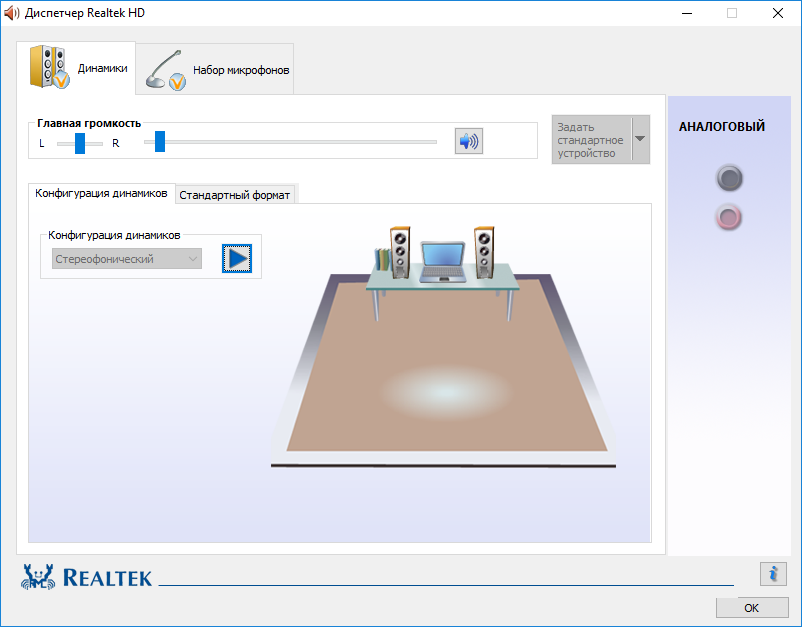Open the information icon button
802x627 pixels.
click(773, 573)
